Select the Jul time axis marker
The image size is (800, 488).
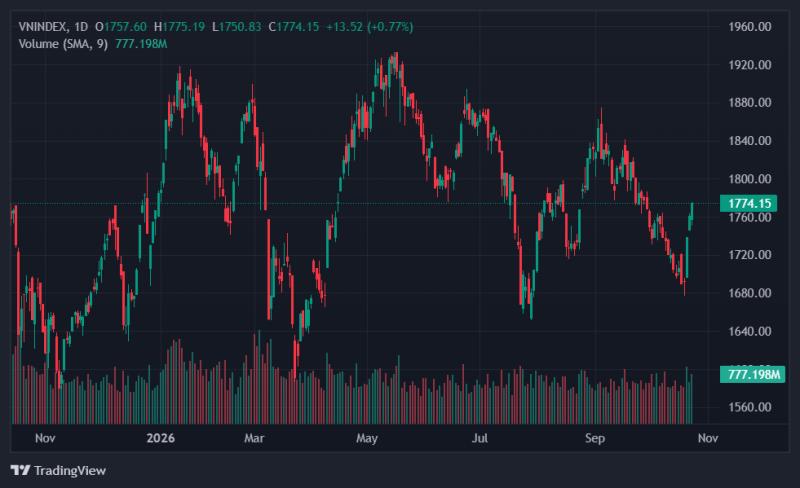pos(480,438)
